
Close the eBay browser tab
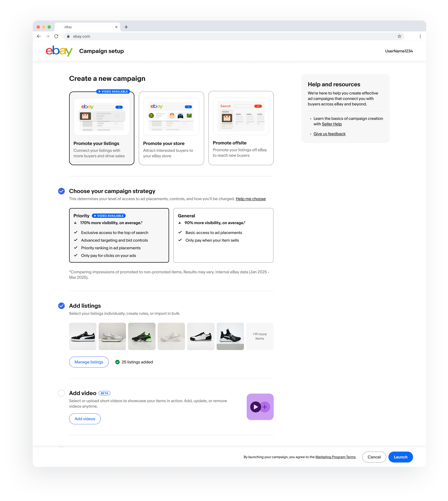click(x=116, y=27)
